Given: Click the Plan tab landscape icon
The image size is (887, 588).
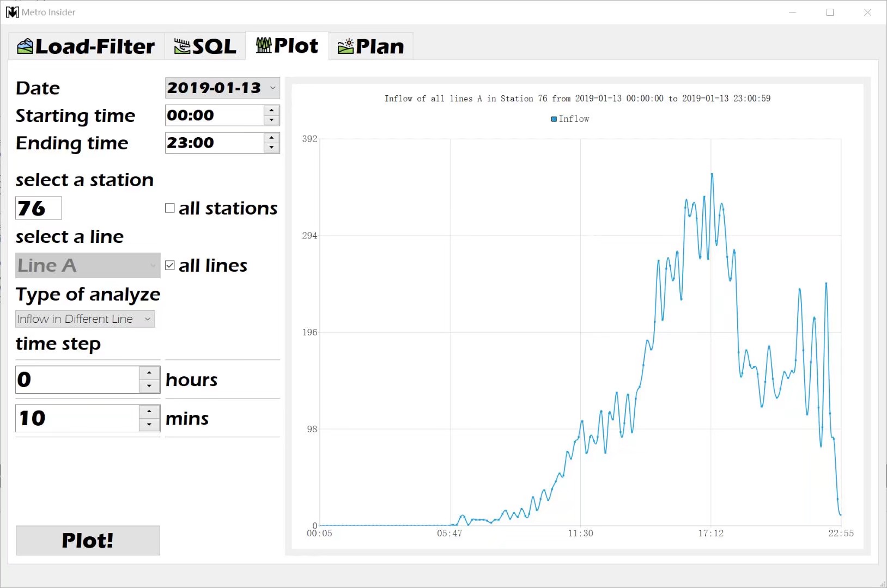Looking at the screenshot, I should [x=345, y=47].
